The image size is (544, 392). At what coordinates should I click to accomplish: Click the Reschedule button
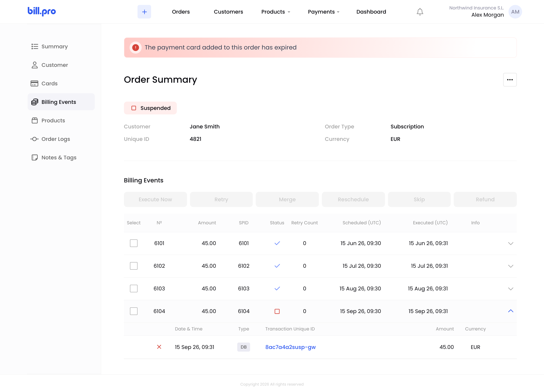[x=353, y=199]
